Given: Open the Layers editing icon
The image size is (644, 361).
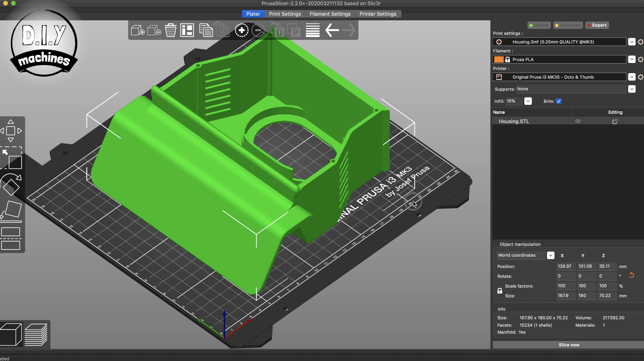Looking at the screenshot, I should pyautogui.click(x=313, y=30).
